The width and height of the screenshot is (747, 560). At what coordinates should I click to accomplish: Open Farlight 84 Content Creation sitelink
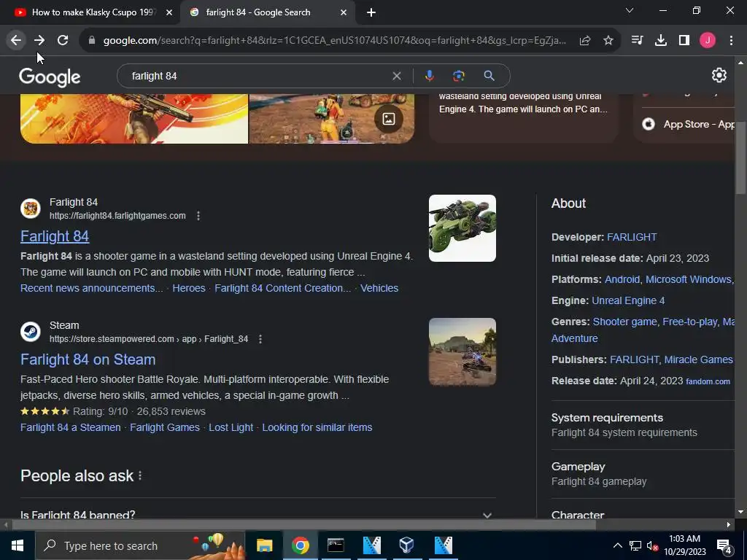(282, 288)
